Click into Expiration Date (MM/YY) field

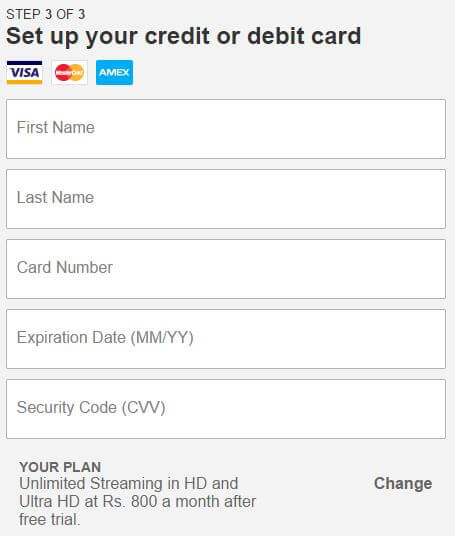coord(226,339)
